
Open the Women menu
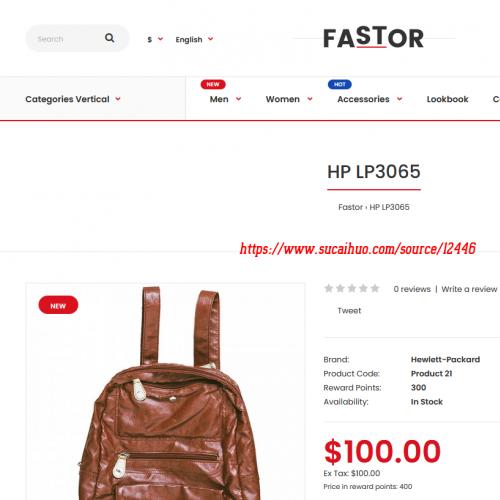click(x=289, y=99)
